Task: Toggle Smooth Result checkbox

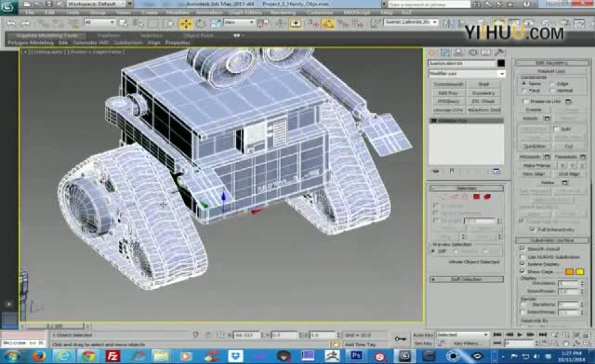Action: click(x=523, y=249)
